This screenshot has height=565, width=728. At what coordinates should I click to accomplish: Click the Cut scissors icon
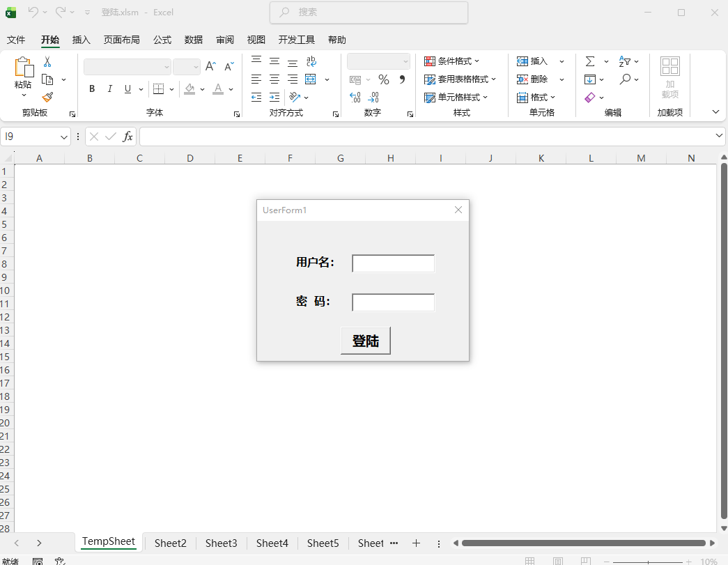tap(47, 62)
